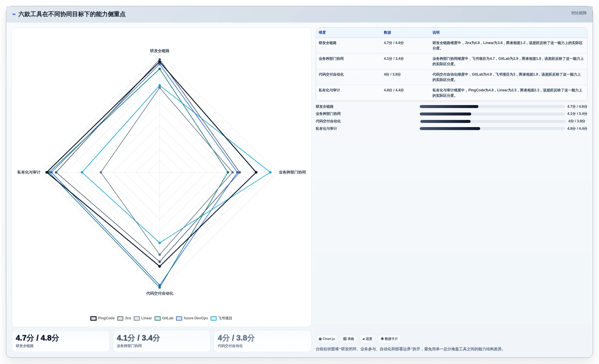Toggle the Jira legend swatch
The height and width of the screenshot is (364, 599).
tap(120, 318)
